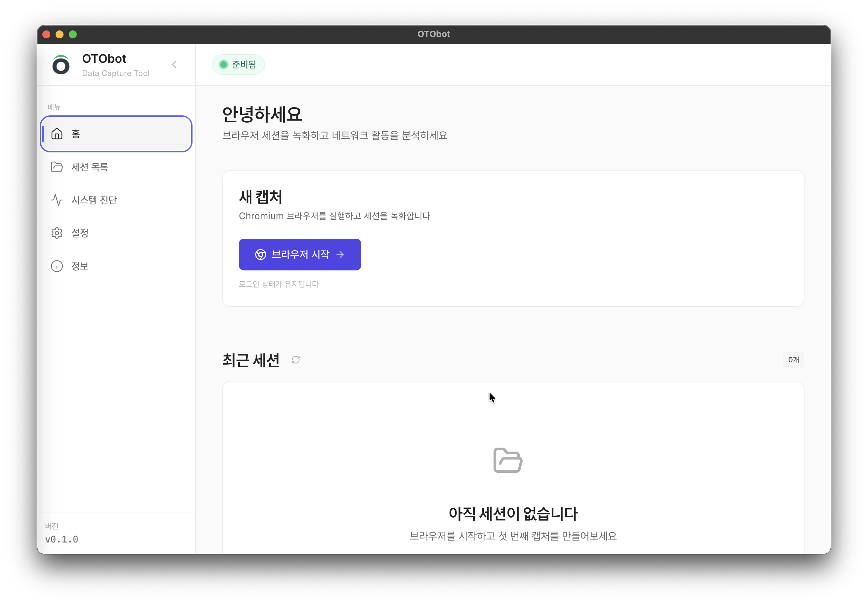Click the 새 캡처 card title
This screenshot has width=868, height=603.
[x=260, y=197]
